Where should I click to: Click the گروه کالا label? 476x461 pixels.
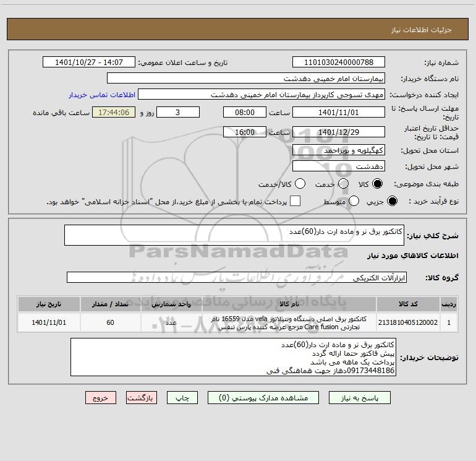[x=442, y=278]
